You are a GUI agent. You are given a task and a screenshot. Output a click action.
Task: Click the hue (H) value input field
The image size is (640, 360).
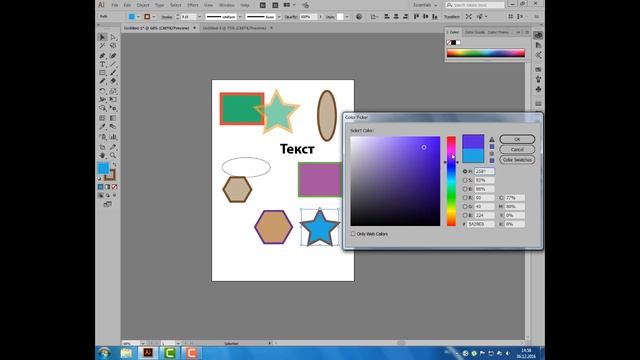coord(484,171)
